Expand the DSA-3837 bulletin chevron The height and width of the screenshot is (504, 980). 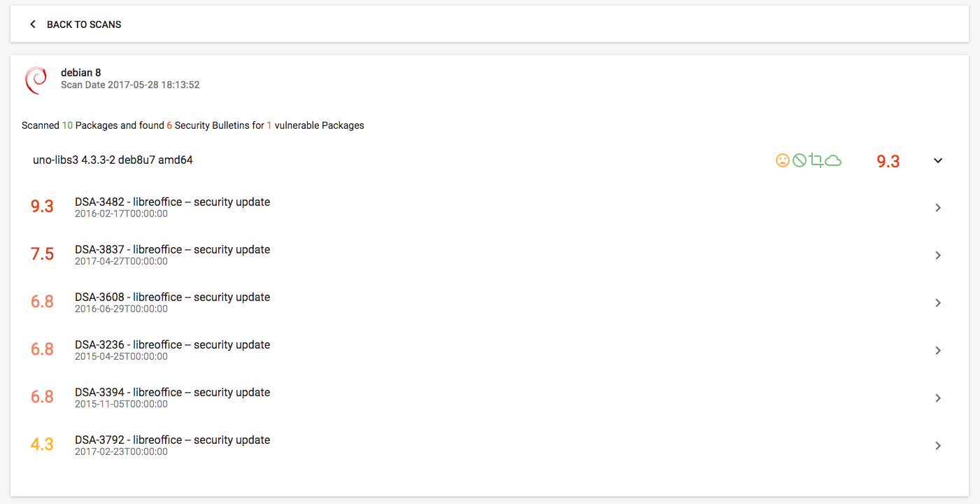tap(938, 255)
